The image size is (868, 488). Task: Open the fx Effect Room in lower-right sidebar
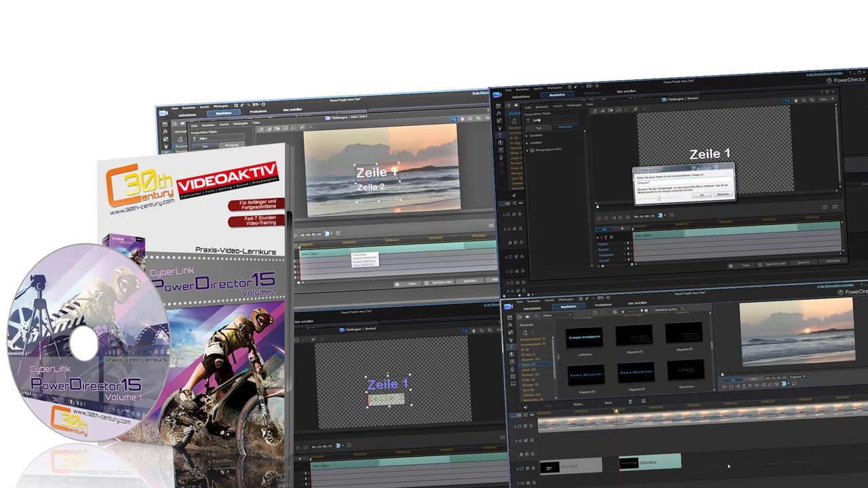[511, 325]
